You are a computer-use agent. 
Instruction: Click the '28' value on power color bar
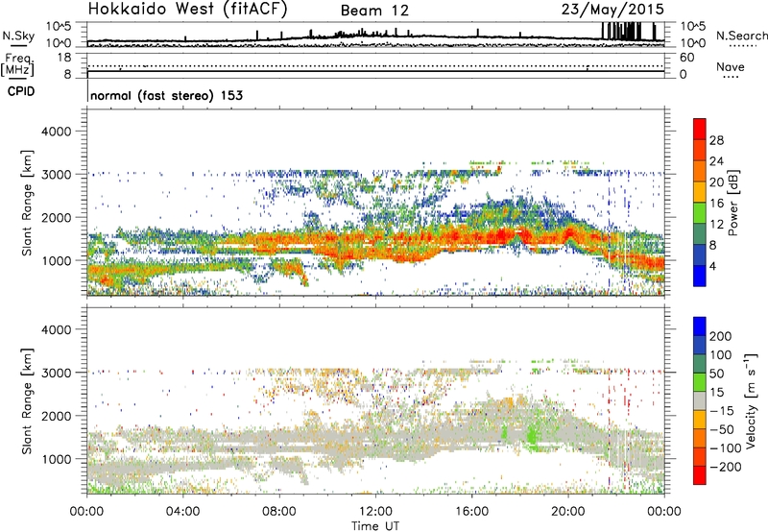(716, 140)
